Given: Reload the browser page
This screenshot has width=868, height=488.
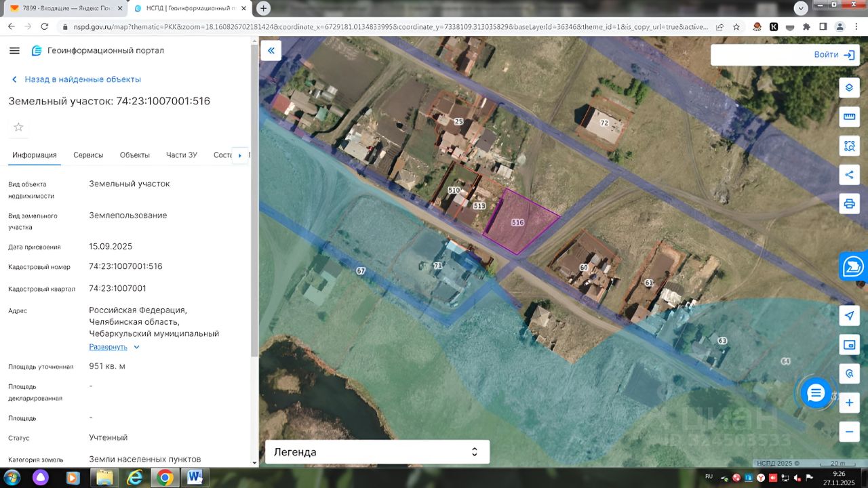Looking at the screenshot, I should (45, 26).
